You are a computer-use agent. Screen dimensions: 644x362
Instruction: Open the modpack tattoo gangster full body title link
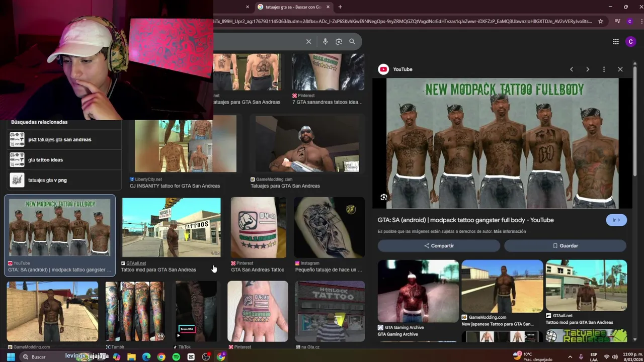[x=465, y=220]
